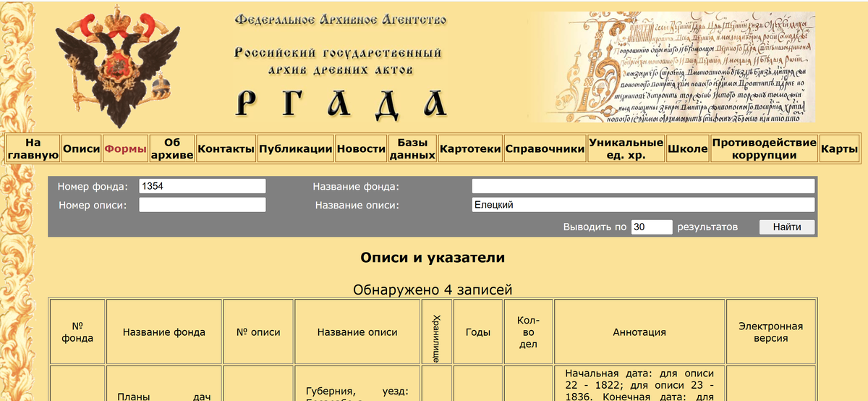Click the Название описи field with Елецкий

pos(643,205)
